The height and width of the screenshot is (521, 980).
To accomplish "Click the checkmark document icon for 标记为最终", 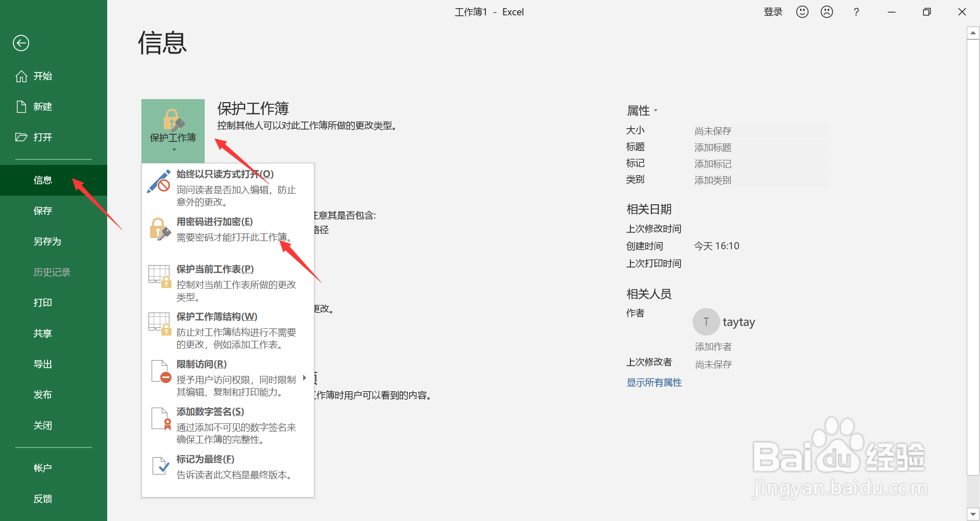I will pos(161,466).
